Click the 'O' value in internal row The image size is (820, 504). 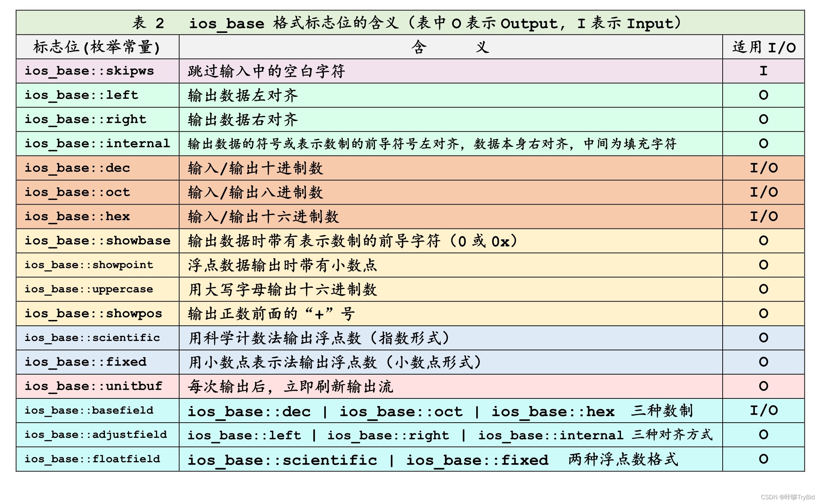pos(764,144)
